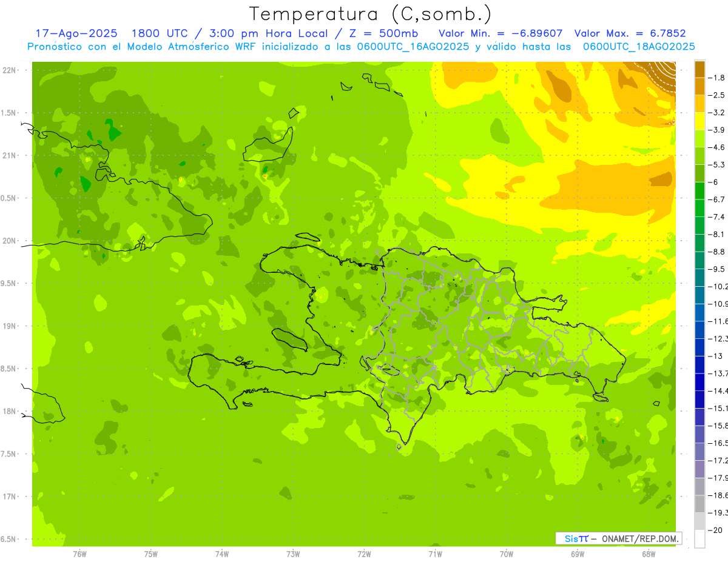Click the '68W' longitude axis label
The width and height of the screenshot is (728, 562).
[649, 554]
